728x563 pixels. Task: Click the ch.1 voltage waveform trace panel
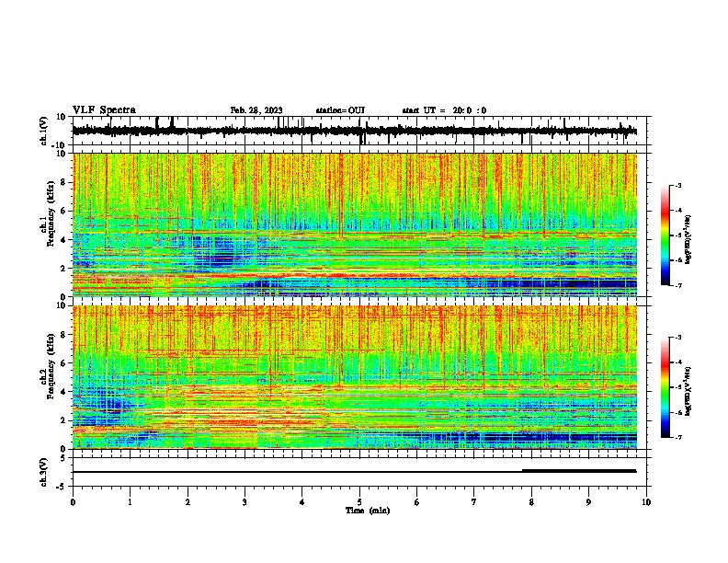pyautogui.click(x=361, y=131)
